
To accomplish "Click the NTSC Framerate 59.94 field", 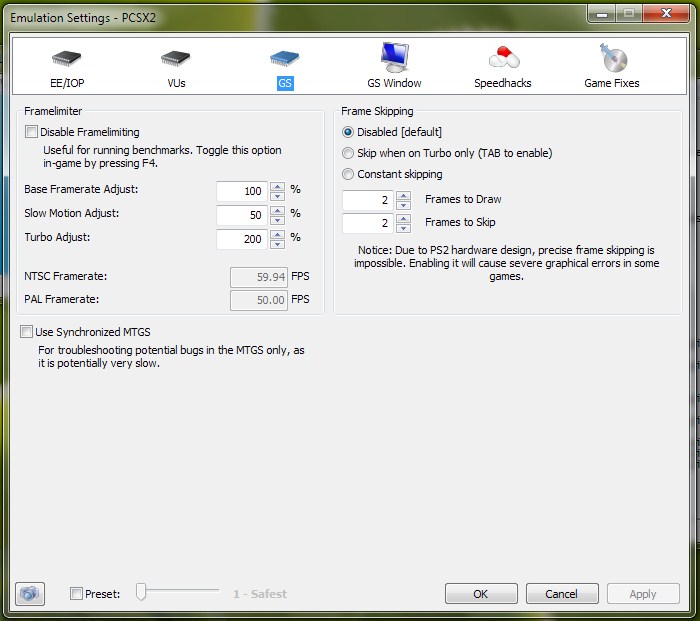I will click(259, 277).
